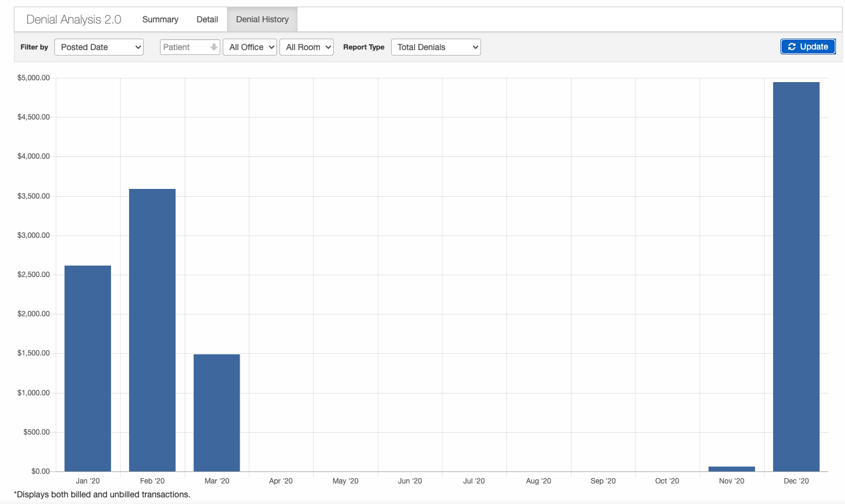845x504 pixels.
Task: Click the Feb '20 bar
Action: click(152, 330)
